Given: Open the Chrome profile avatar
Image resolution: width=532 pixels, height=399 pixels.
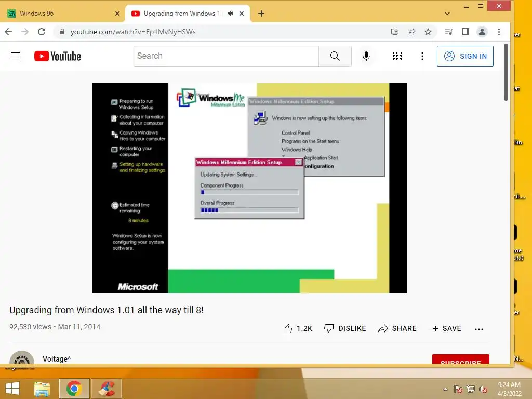Looking at the screenshot, I should click(482, 32).
